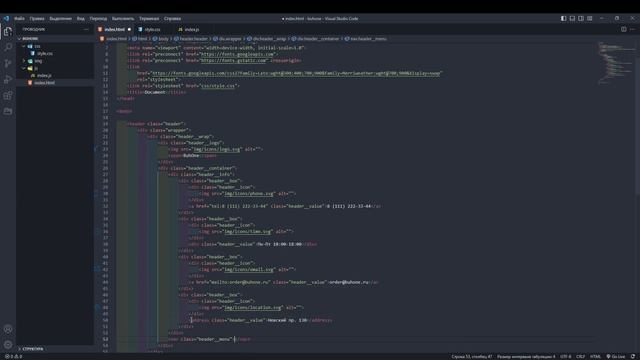Open the Accounts menu in activity bar

pyautogui.click(x=8, y=329)
